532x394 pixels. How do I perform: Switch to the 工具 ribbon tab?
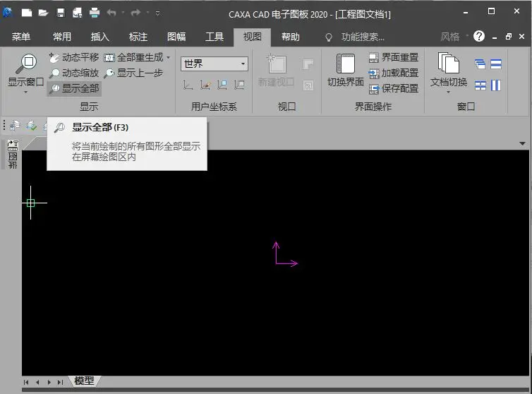point(214,37)
